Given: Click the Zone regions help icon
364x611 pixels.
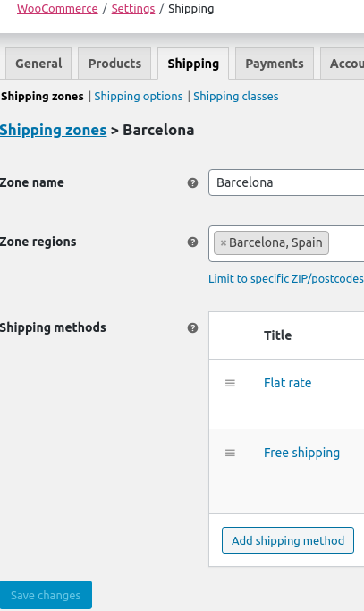Looking at the screenshot, I should click(x=192, y=242).
